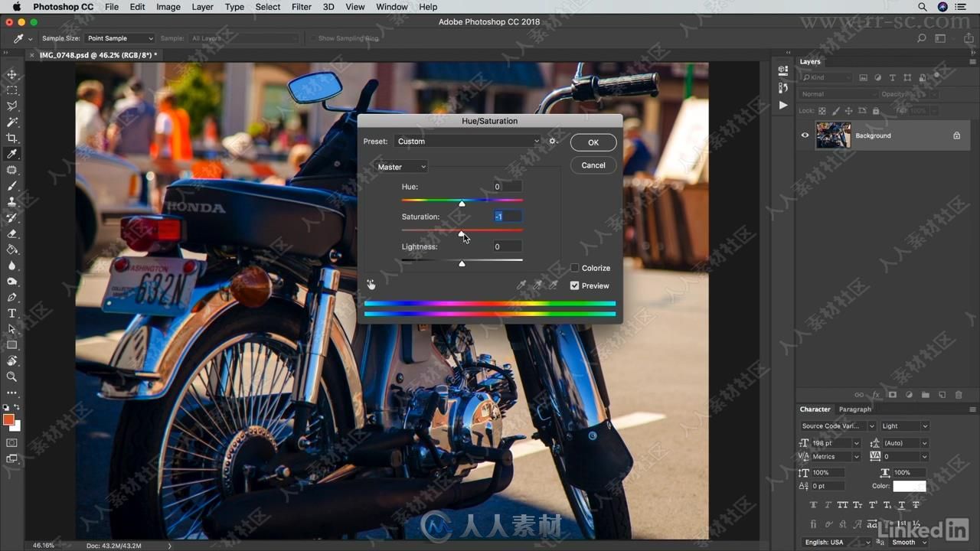This screenshot has height=551, width=980.
Task: Click the delete layer trash icon
Action: (959, 395)
